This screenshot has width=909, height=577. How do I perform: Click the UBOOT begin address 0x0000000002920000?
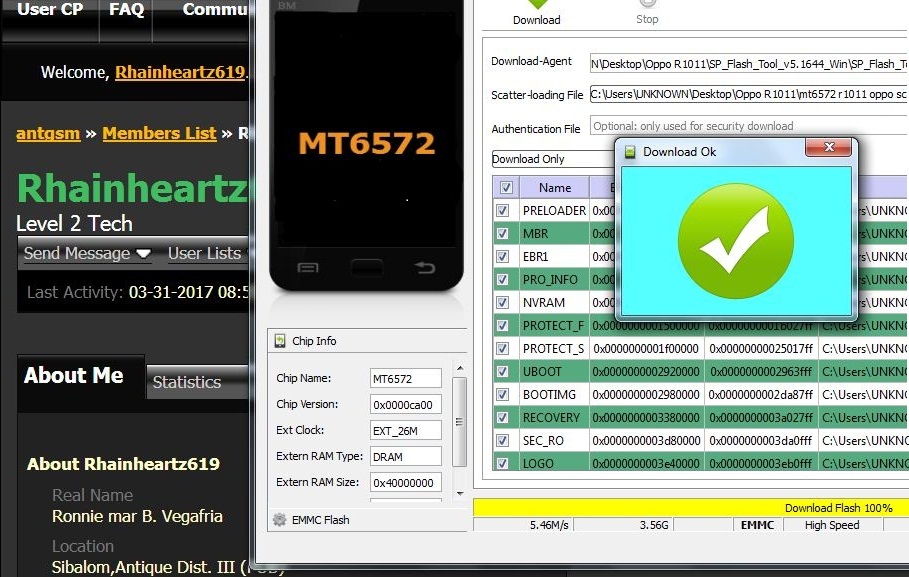click(x=646, y=372)
